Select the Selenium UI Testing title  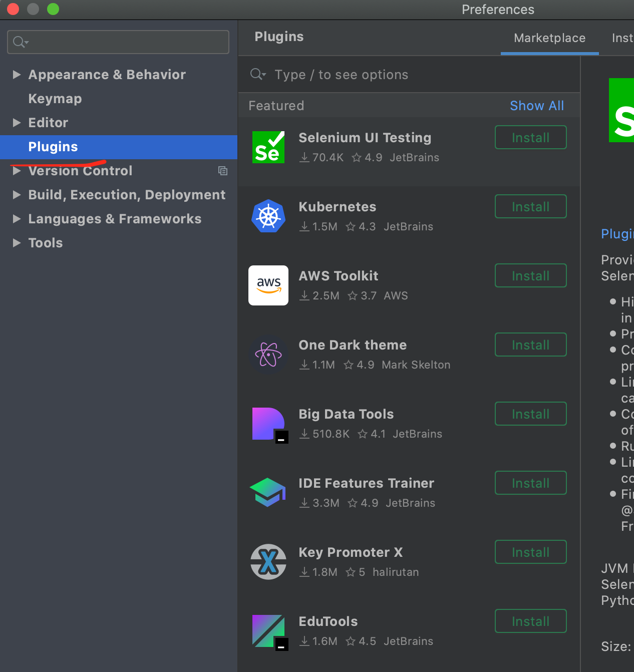[x=365, y=138]
